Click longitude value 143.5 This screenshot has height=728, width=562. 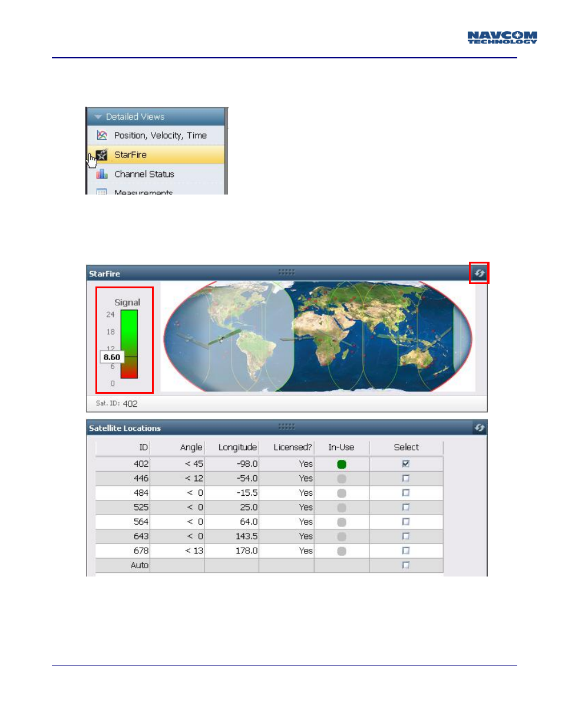[246, 536]
